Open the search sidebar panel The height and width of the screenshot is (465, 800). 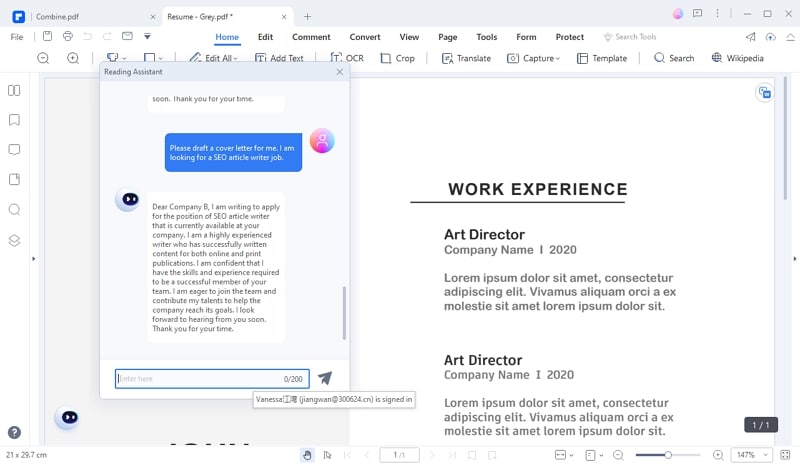pyautogui.click(x=14, y=210)
